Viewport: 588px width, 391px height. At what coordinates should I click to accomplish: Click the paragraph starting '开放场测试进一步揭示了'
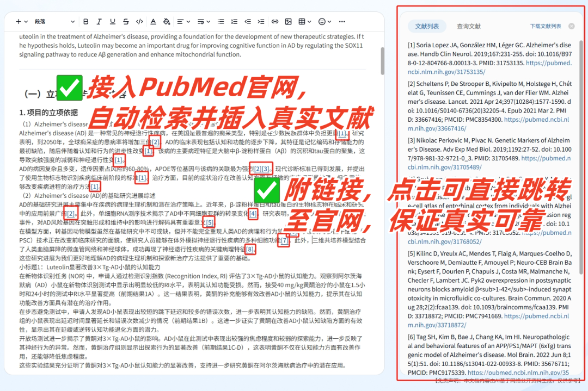coord(191,347)
